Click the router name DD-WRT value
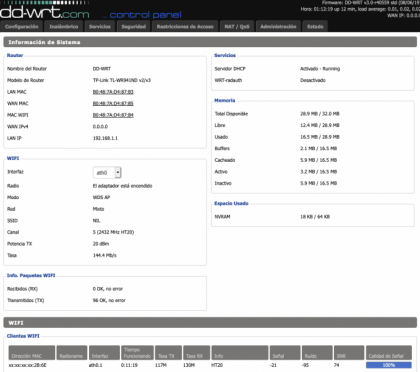 (x=102, y=69)
